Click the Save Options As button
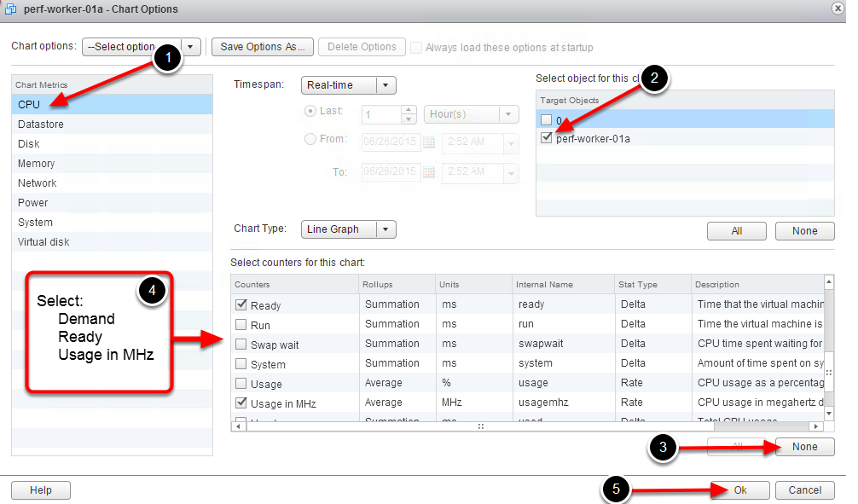858x504 pixels. click(263, 47)
